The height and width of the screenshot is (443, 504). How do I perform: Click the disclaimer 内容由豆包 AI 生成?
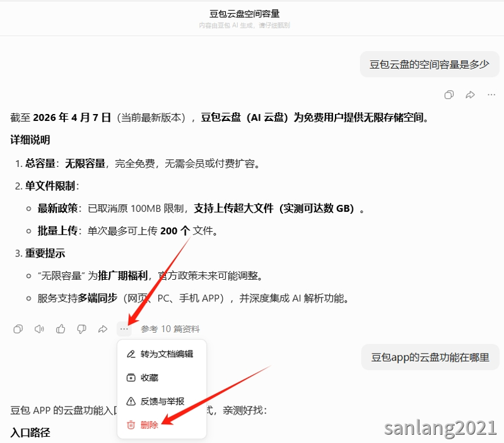click(x=245, y=25)
